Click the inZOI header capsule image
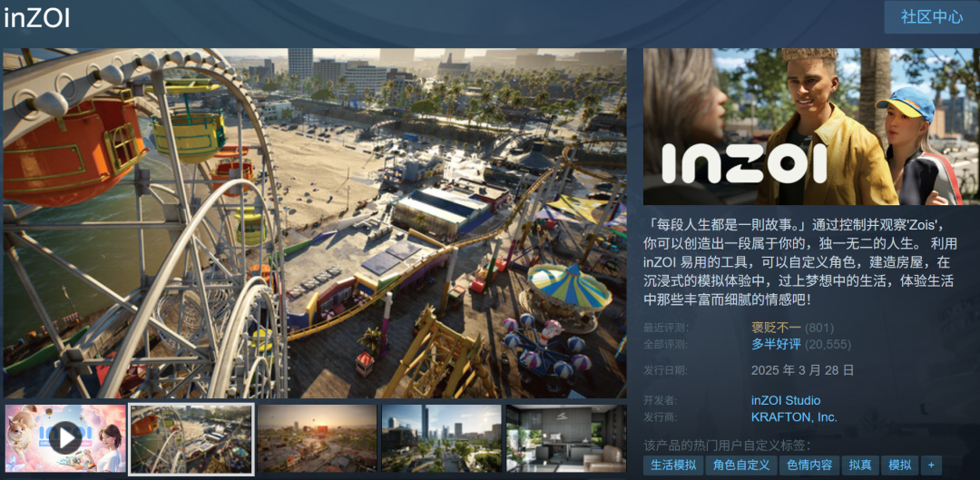980x480 pixels. (812, 126)
